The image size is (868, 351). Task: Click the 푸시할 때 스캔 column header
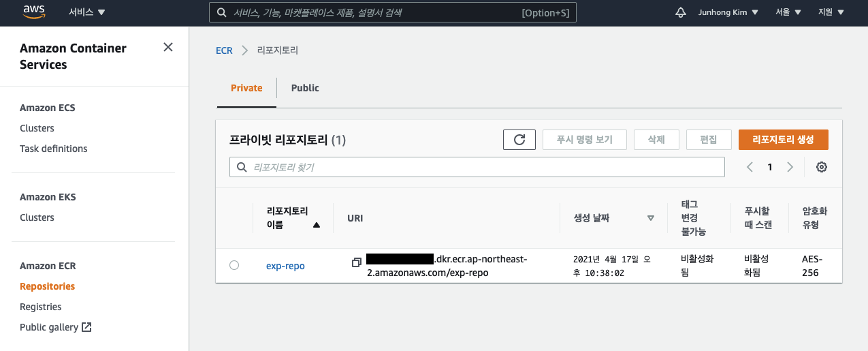click(759, 218)
